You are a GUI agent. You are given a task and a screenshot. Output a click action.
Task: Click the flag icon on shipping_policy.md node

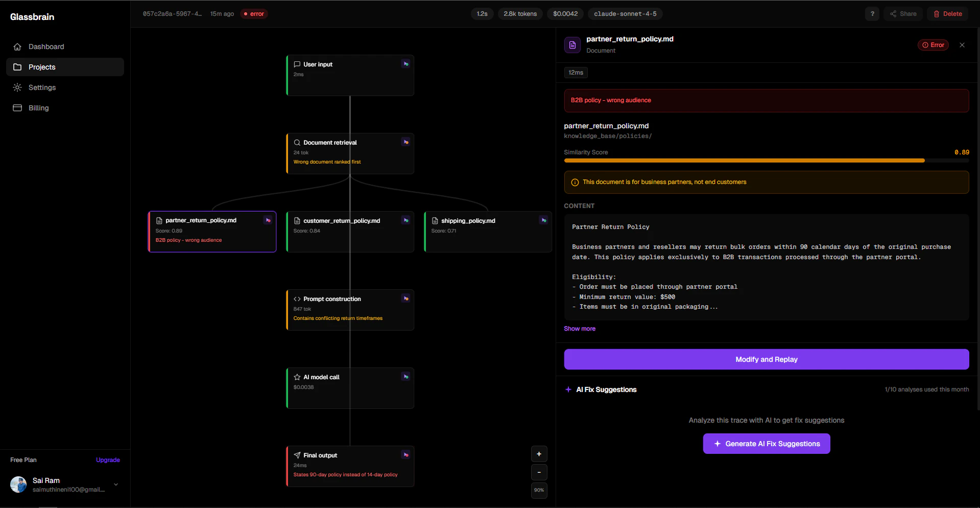(543, 220)
